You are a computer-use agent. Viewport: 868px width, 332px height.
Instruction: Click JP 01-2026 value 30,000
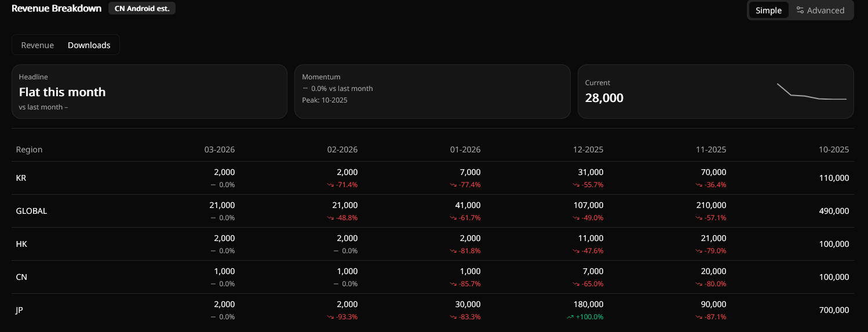pyautogui.click(x=468, y=304)
